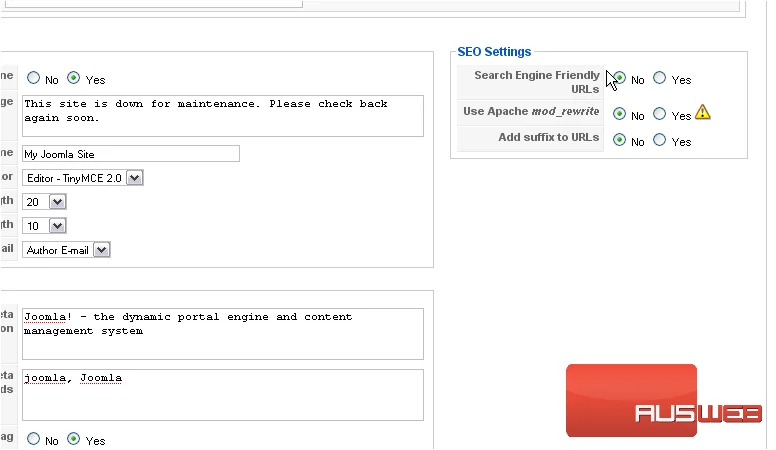Choose Yes for Add suffix to URLs
This screenshot has width=776, height=450.
659,140
